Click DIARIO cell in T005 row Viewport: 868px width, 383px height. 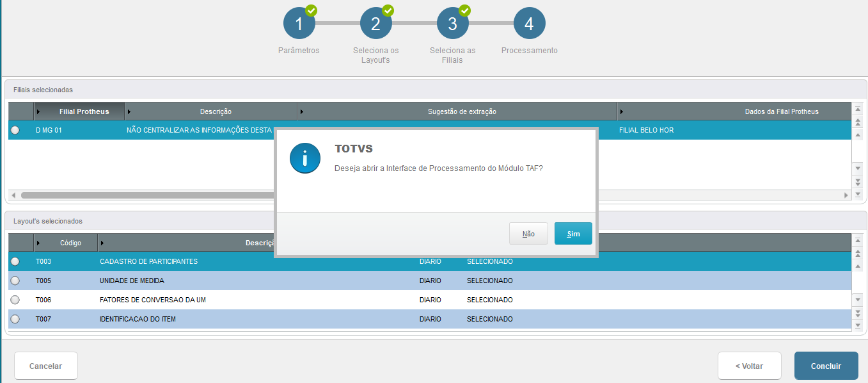click(x=430, y=281)
